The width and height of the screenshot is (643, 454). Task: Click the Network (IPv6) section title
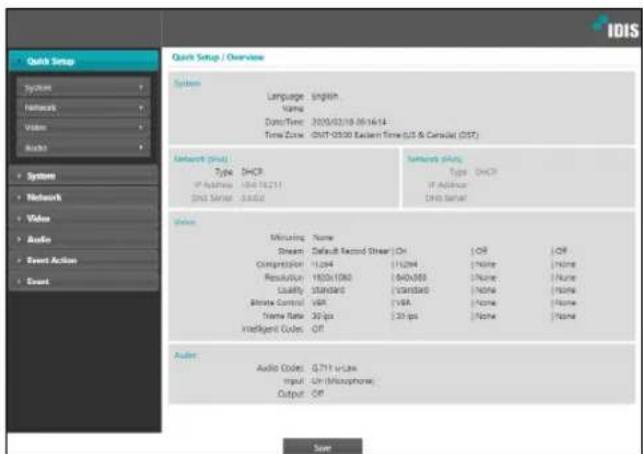click(435, 159)
